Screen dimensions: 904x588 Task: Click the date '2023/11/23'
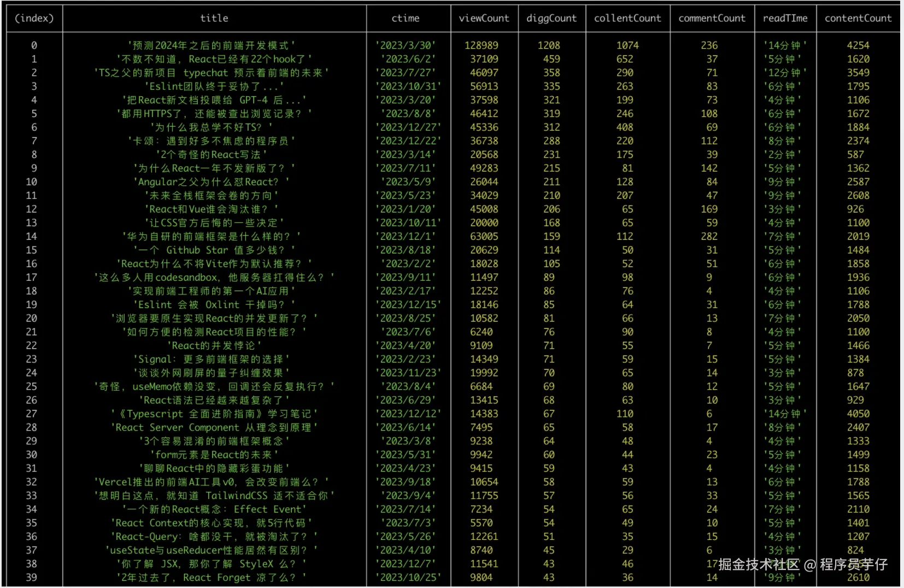pyautogui.click(x=408, y=373)
